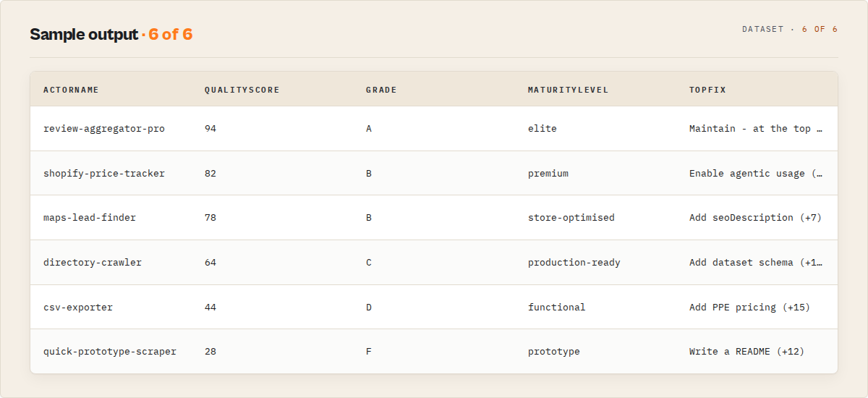Click the functional maturity level
Screen dimensions: 868x398
point(557,308)
